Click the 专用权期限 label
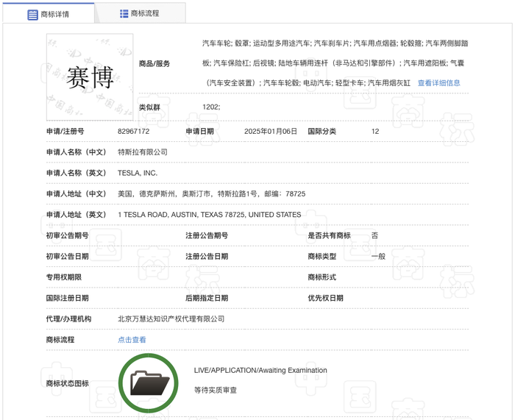 pos(64,277)
